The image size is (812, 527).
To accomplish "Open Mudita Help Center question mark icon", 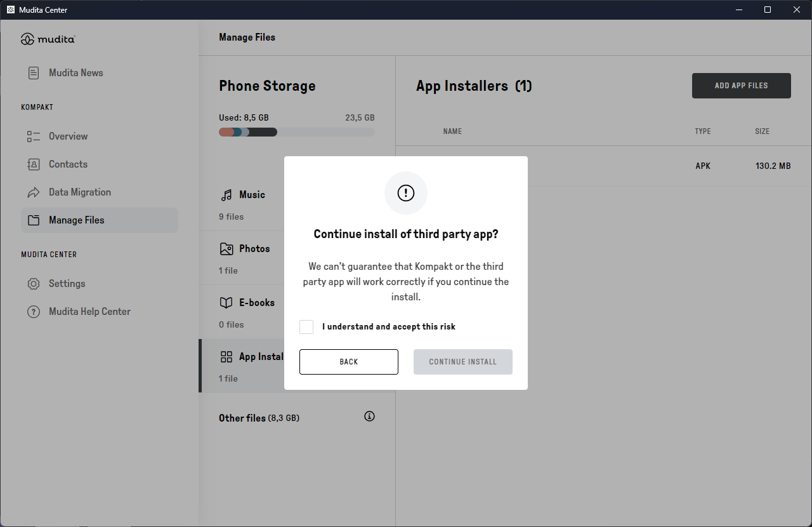I will (34, 312).
